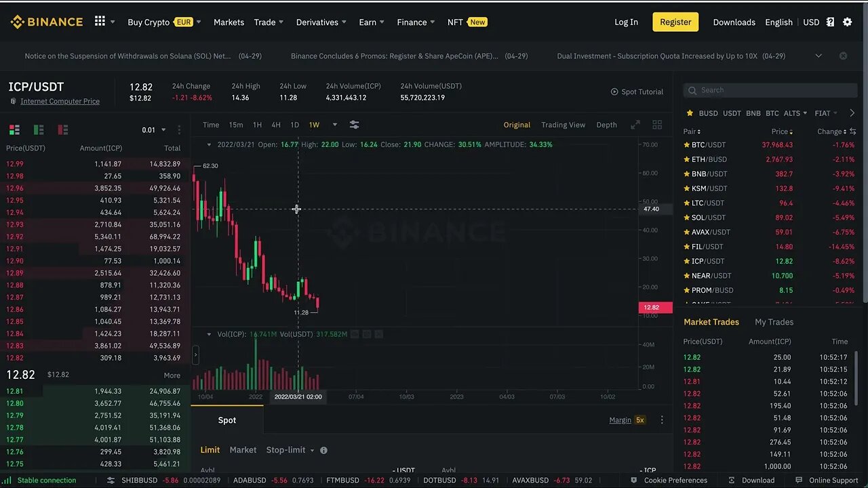Click the help question-mark icon beside USD

click(x=830, y=22)
